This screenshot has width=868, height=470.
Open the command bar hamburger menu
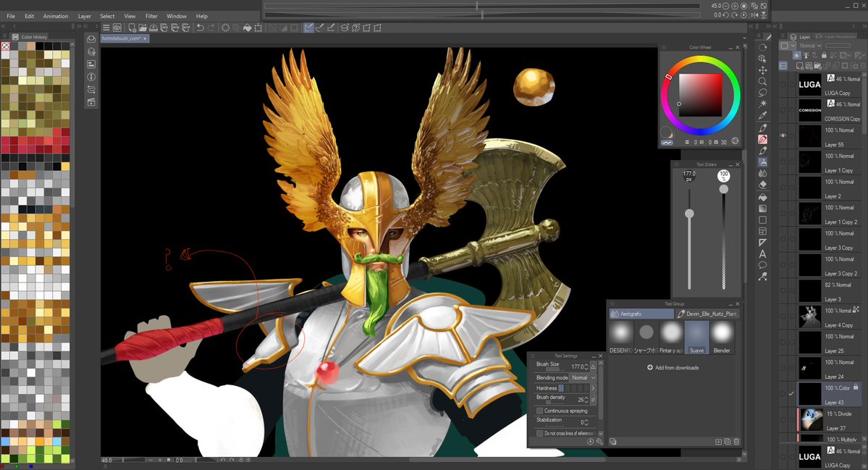pos(106,28)
